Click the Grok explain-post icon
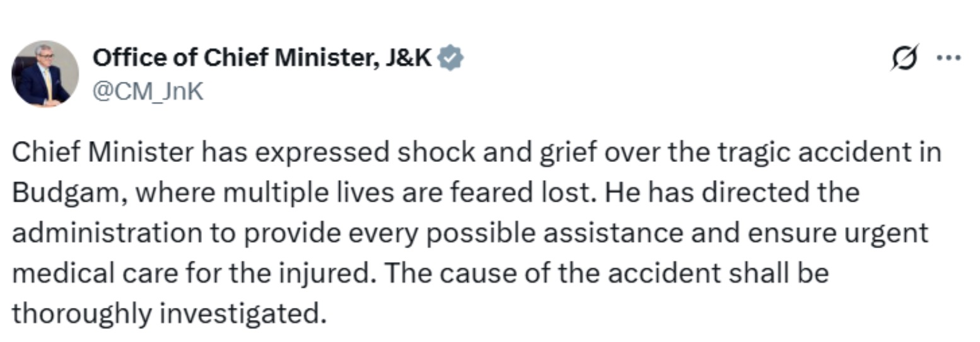Image resolution: width=980 pixels, height=342 pixels. (x=904, y=58)
